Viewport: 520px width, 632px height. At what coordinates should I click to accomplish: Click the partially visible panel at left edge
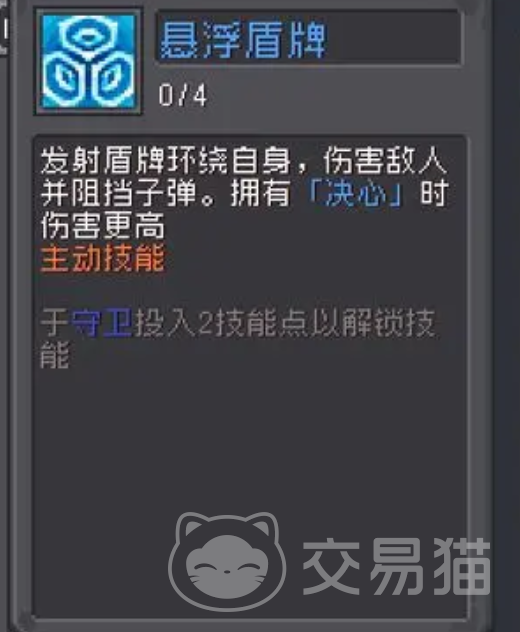[x=4, y=28]
